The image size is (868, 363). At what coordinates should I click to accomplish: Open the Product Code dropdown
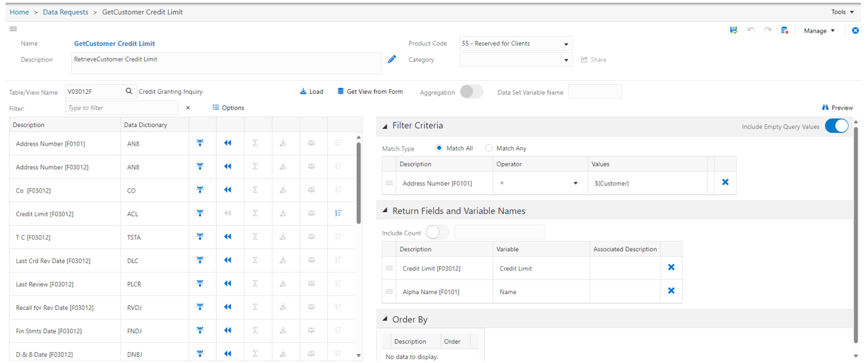click(567, 44)
